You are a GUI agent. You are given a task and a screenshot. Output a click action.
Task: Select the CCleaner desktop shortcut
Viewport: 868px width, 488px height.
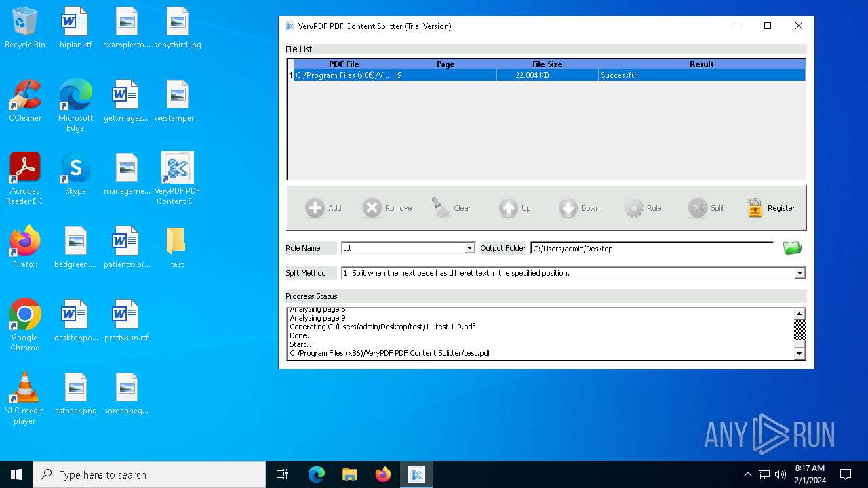coord(25,102)
